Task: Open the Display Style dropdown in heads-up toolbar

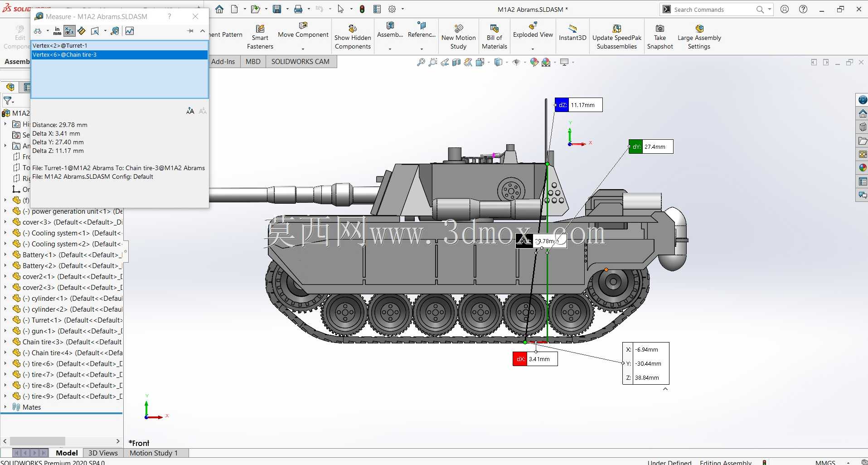Action: pos(507,62)
